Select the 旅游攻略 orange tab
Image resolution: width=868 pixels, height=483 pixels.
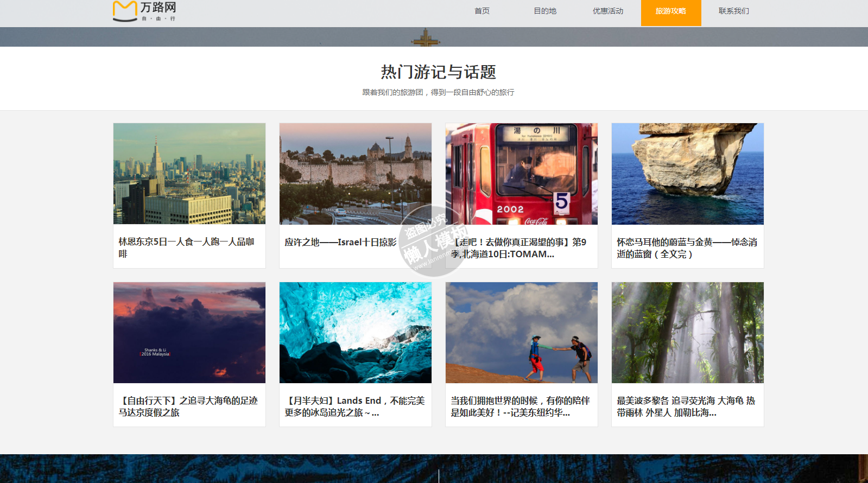coord(670,12)
